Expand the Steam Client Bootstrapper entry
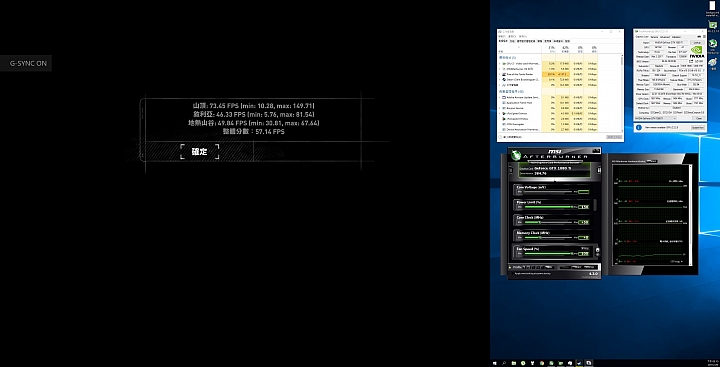The image size is (720, 367). pyautogui.click(x=500, y=79)
